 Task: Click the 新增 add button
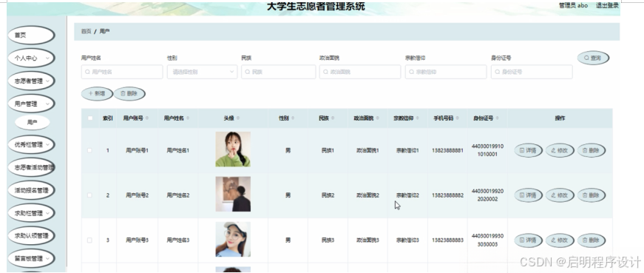coord(97,94)
